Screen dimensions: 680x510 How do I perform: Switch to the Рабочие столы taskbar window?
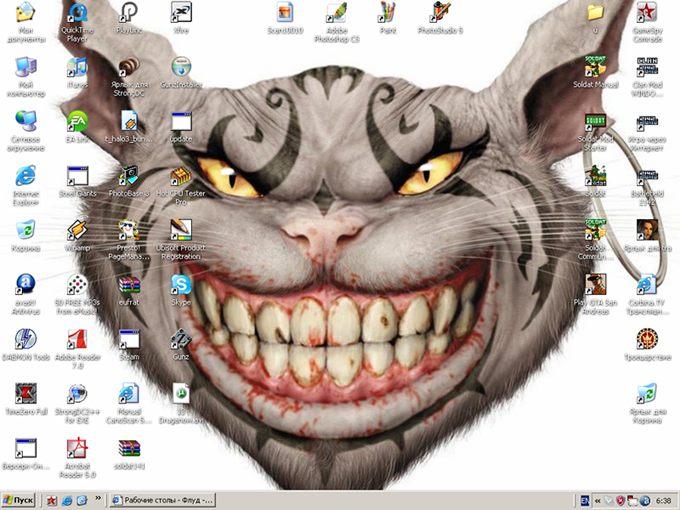click(x=163, y=500)
